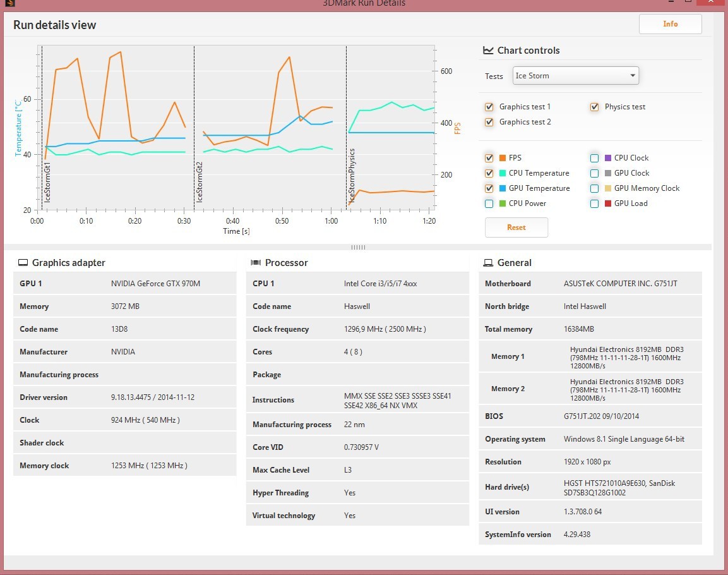Select the Intel Core i3/i5/i7 4xxx value
Viewport: 728px width, 575px height.
tap(380, 284)
